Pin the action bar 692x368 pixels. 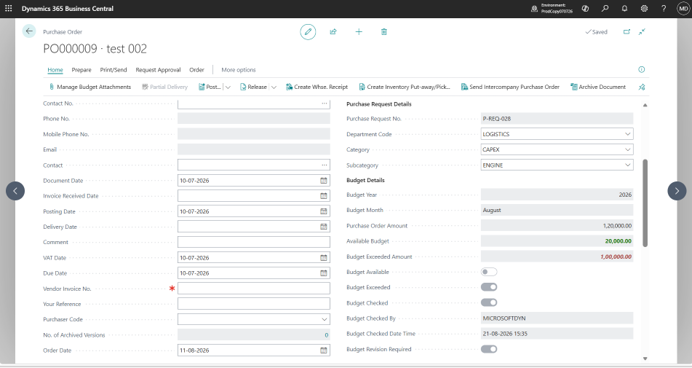tap(642, 87)
